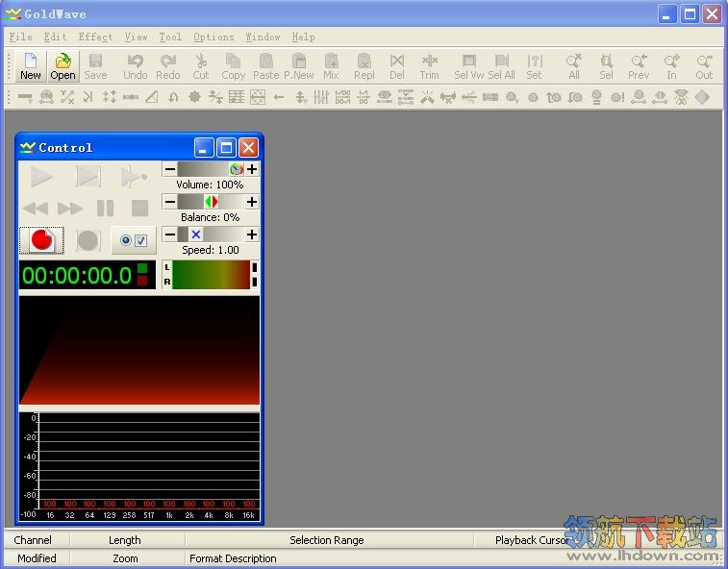Open the Tool menu
Image resolution: width=728 pixels, height=569 pixels.
(170, 37)
